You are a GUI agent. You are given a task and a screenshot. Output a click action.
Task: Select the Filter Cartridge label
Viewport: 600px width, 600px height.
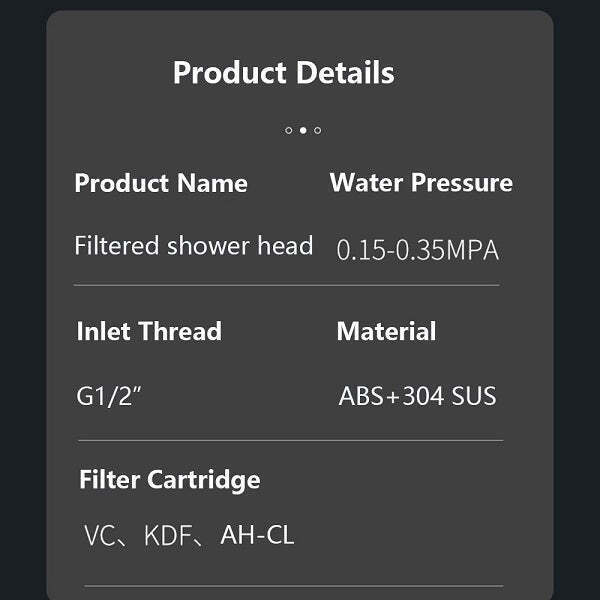pos(169,479)
